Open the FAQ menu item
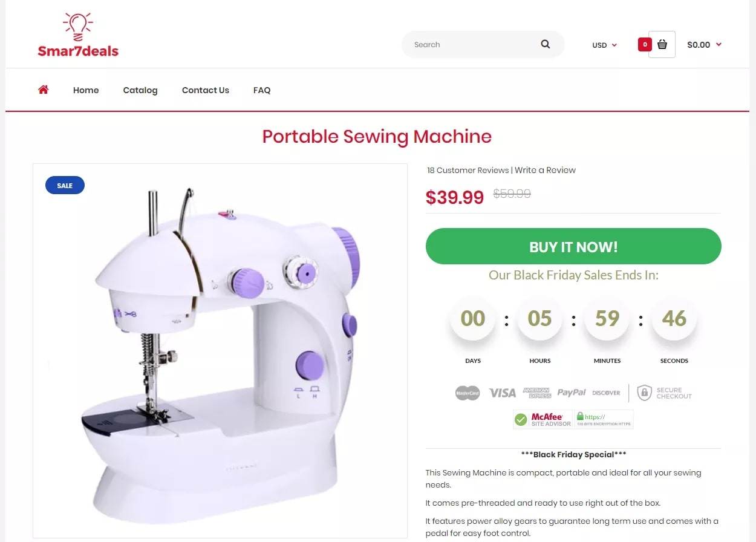The height and width of the screenshot is (542, 756). (x=262, y=90)
